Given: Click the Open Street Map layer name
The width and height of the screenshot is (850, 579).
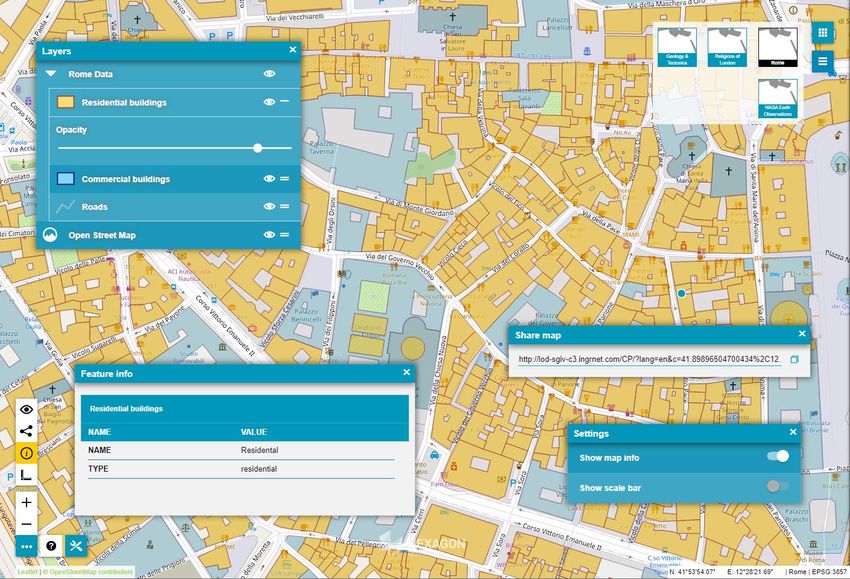Looking at the screenshot, I should pyautogui.click(x=102, y=235).
